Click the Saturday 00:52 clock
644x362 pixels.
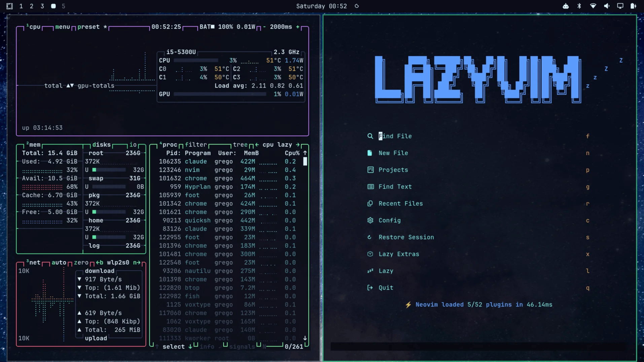click(x=321, y=6)
